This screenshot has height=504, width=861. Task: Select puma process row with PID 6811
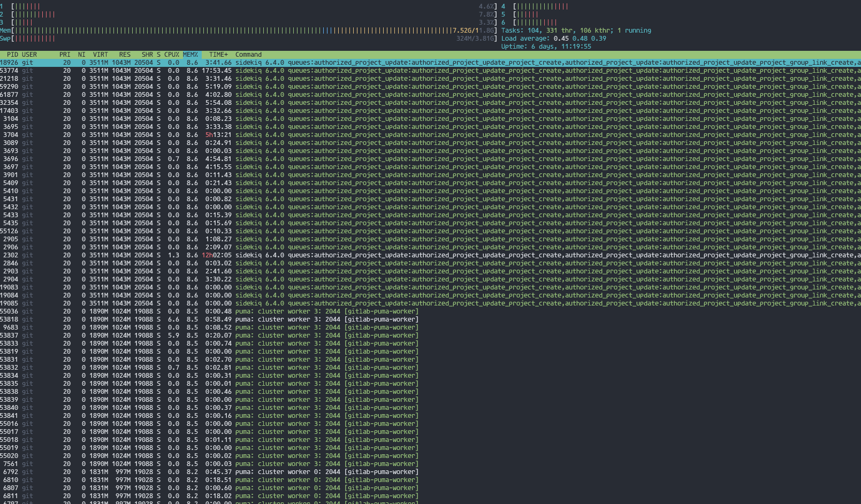point(430,496)
